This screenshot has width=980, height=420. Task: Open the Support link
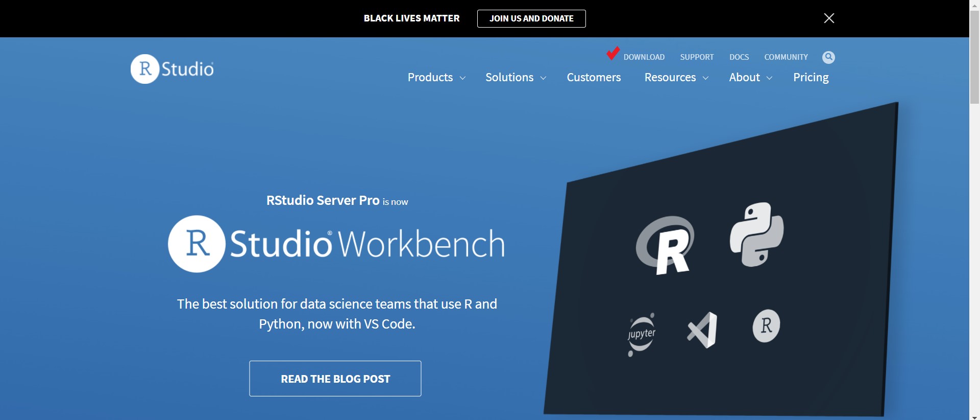click(697, 57)
